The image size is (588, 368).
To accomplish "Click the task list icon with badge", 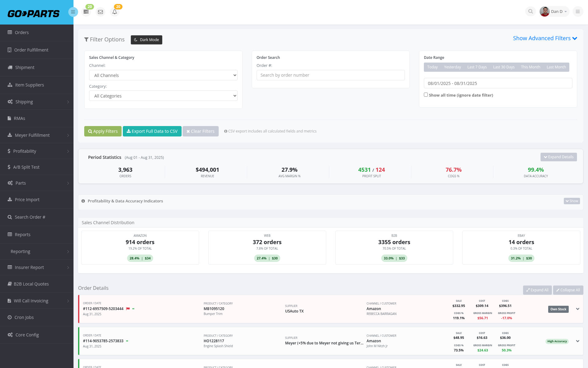I will coord(86,12).
